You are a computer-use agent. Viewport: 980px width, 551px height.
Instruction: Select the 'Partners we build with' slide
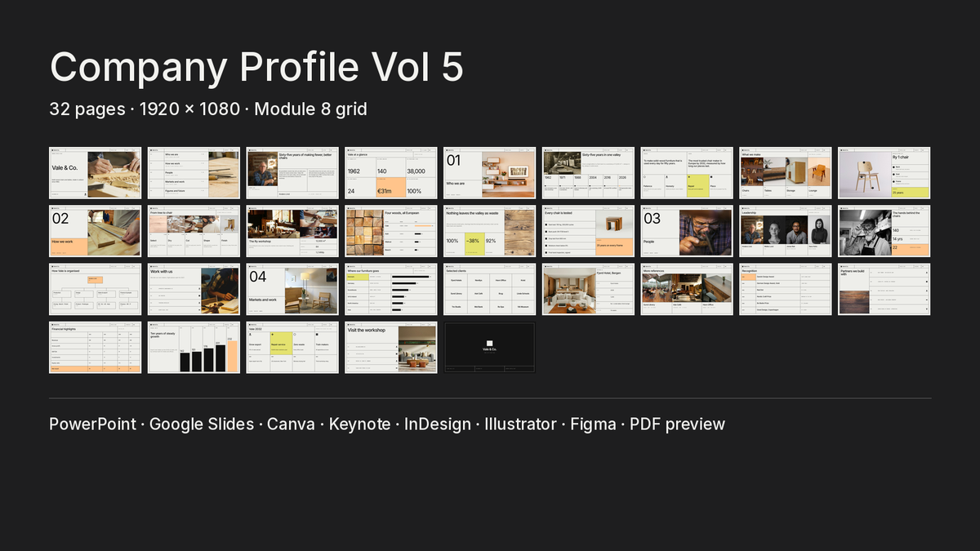(884, 289)
